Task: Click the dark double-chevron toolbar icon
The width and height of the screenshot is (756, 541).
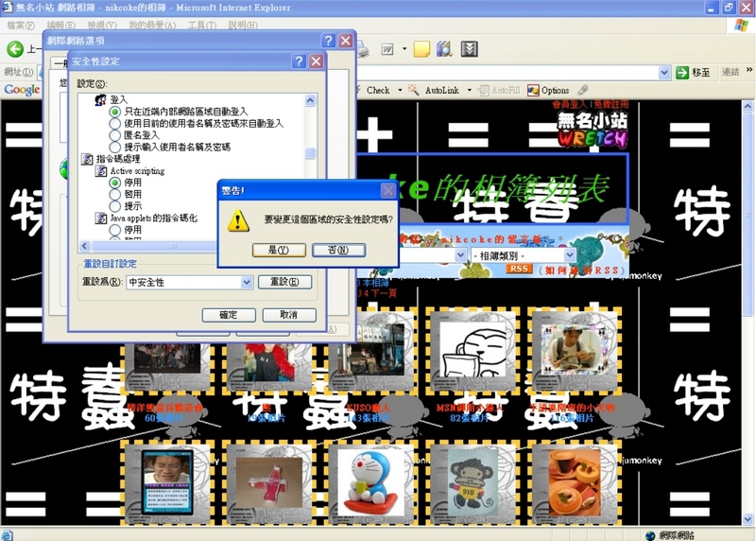Action: pos(469,49)
